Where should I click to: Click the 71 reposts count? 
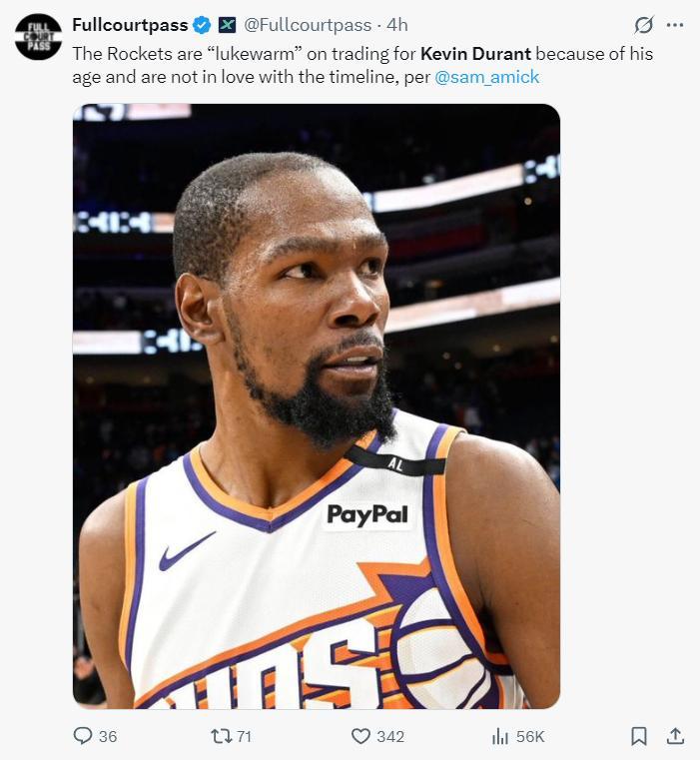point(245,736)
